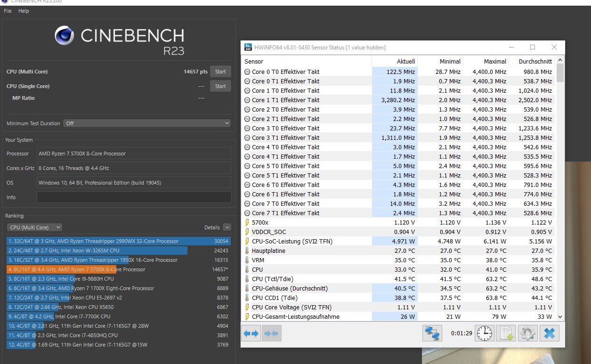Select ranking row AMD Ryzen Threadripper 2990WX
This screenshot has height=364, width=591.
(x=119, y=241)
